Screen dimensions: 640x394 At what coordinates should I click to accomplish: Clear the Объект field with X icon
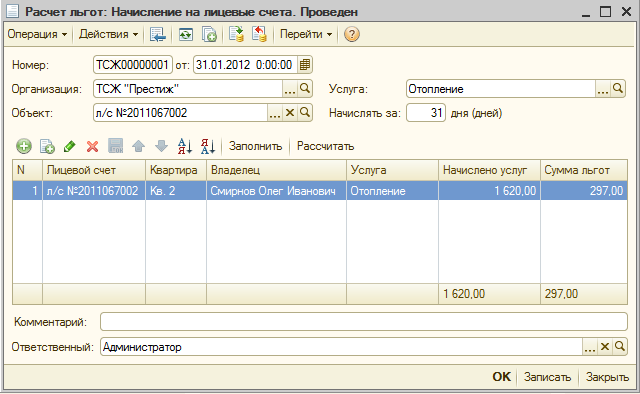[x=290, y=113]
